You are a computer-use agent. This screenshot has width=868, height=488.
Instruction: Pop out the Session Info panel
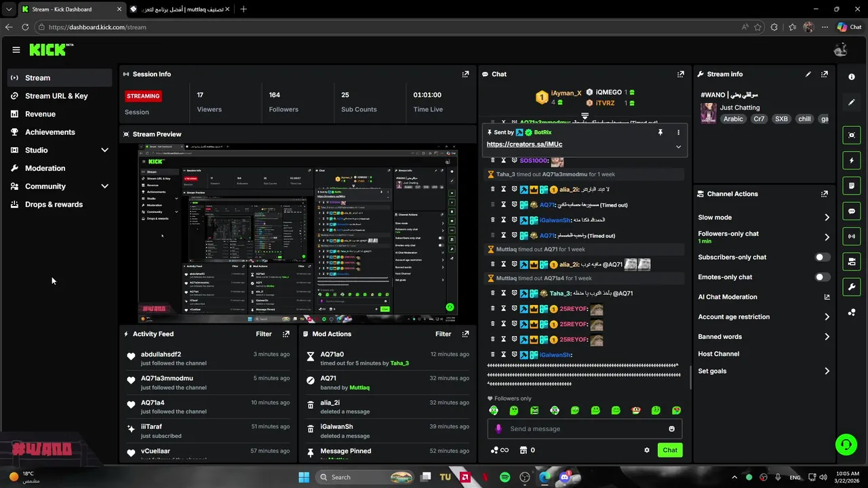[x=465, y=74]
